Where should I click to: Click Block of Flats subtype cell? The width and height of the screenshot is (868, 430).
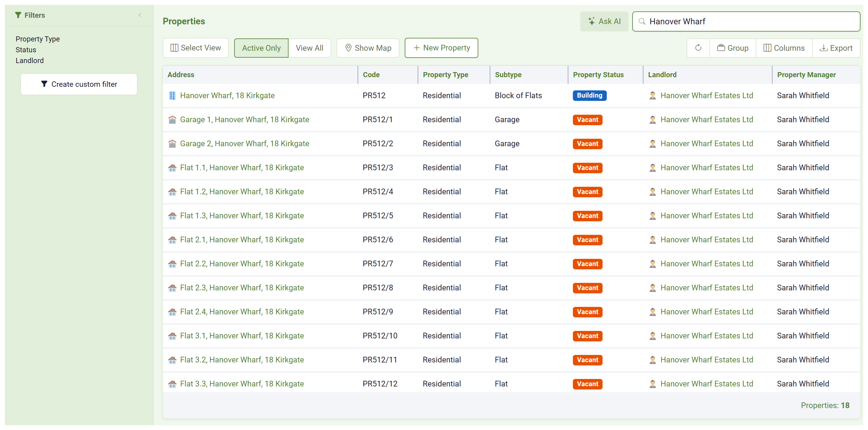518,96
